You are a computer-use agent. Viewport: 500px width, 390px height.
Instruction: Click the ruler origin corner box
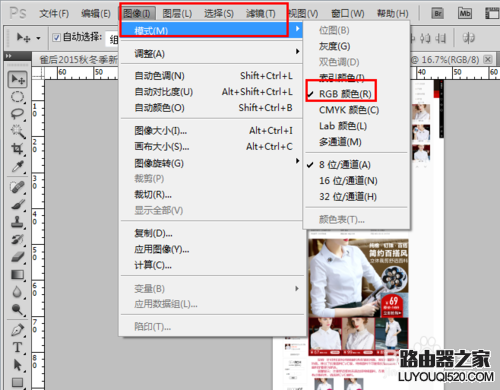[x=38, y=72]
